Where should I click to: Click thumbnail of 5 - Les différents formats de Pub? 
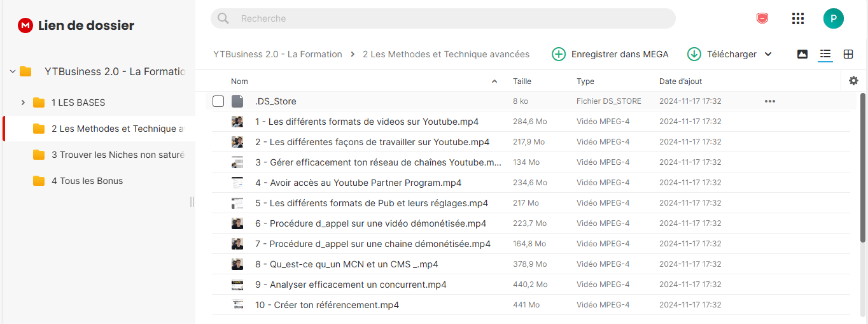click(237, 203)
